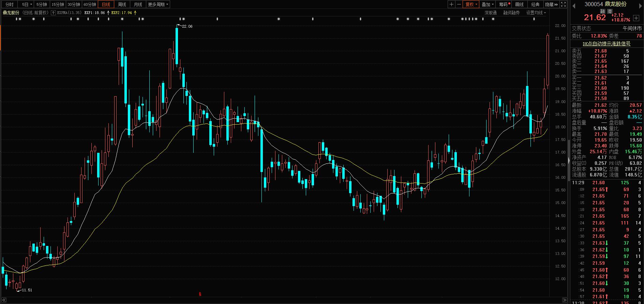Go to next stock with right arrow
Image resolution: width=644 pixels, height=304 pixels.
point(640,5)
